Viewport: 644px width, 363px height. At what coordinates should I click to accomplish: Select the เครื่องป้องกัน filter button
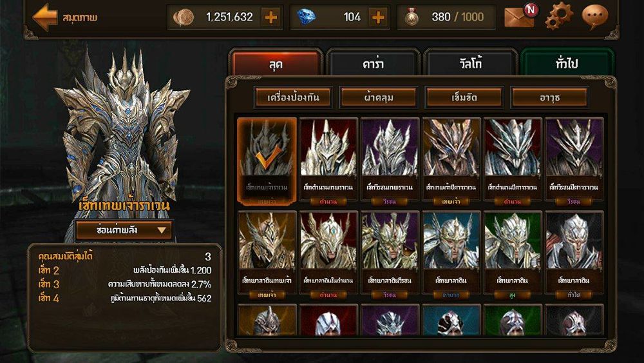pos(293,97)
